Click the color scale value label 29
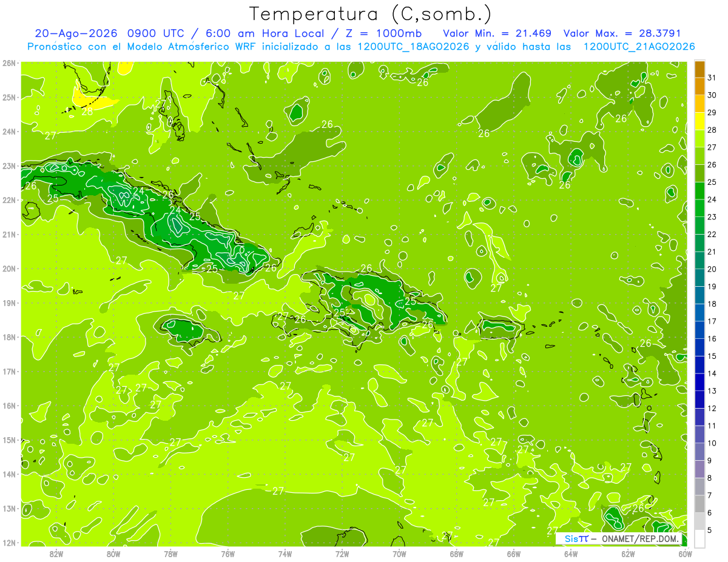This screenshot has height=562, width=728. [712, 113]
